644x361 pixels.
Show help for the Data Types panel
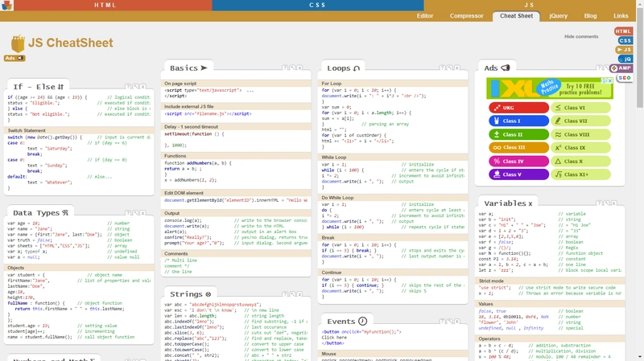[128, 213]
